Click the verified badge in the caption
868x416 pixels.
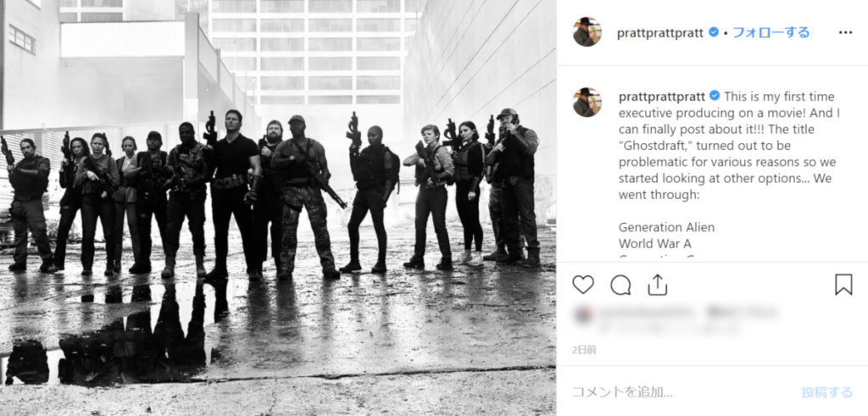click(715, 96)
